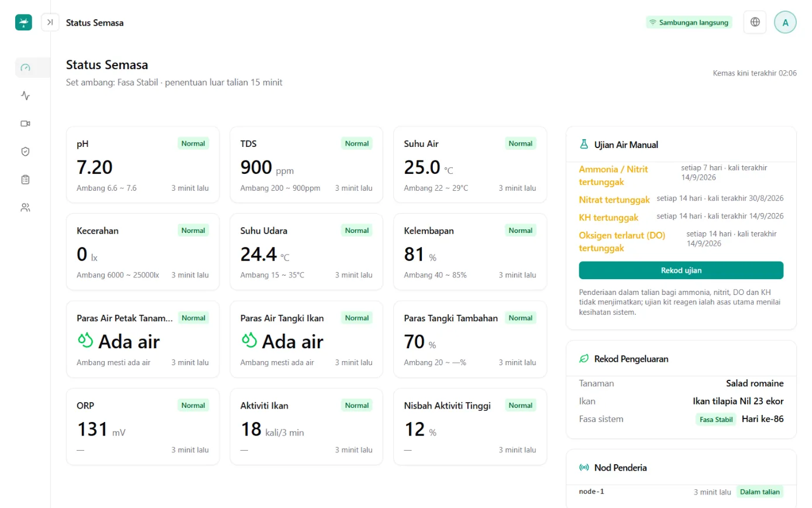Select "Oksigen terlarut (DO) tertunggak" item

(622, 242)
